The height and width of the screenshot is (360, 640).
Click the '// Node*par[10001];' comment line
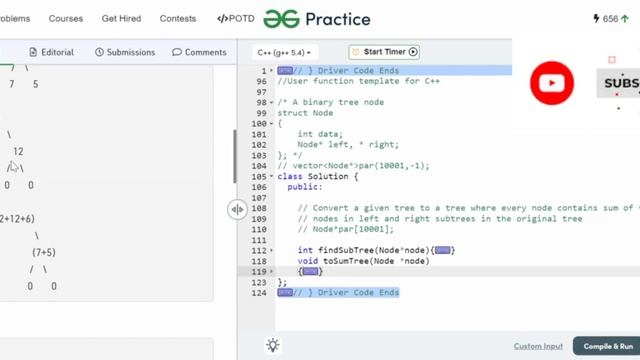pos(346,229)
